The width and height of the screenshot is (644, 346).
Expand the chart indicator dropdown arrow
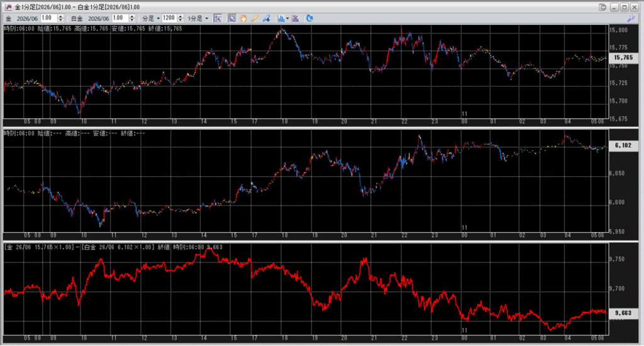(x=287, y=18)
